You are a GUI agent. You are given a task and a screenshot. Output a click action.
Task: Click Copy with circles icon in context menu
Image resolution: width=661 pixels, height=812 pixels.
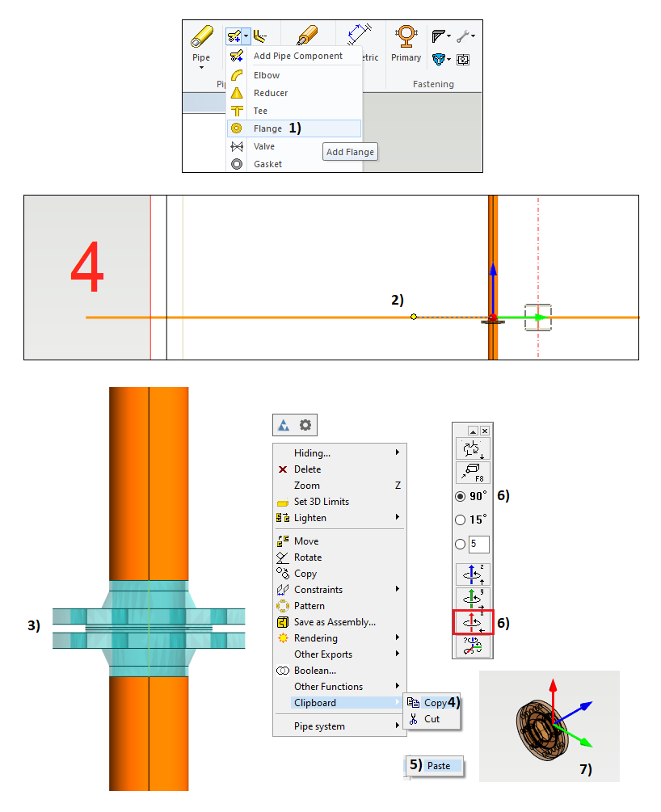click(x=339, y=574)
